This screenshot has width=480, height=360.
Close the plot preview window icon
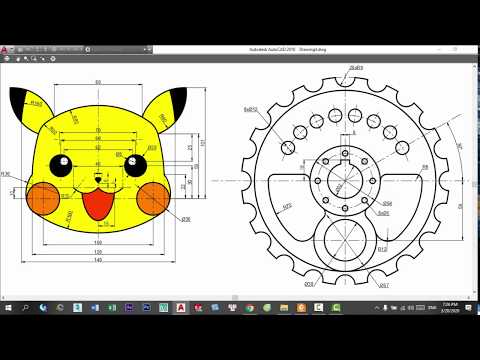pos(53,59)
